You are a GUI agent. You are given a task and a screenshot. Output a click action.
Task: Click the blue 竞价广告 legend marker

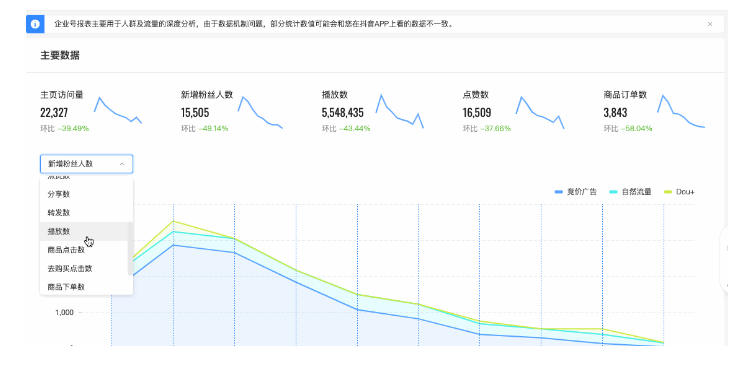tap(559, 192)
